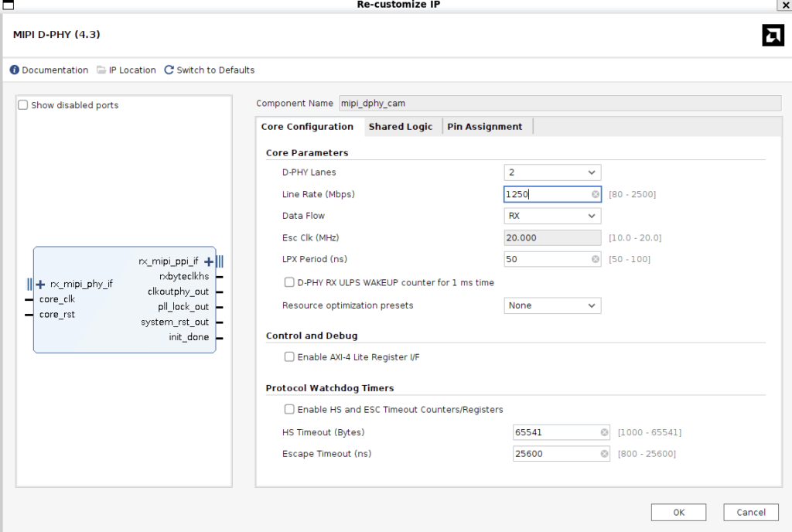
Task: Click the Esc Clk (MHz) field
Action: 552,237
